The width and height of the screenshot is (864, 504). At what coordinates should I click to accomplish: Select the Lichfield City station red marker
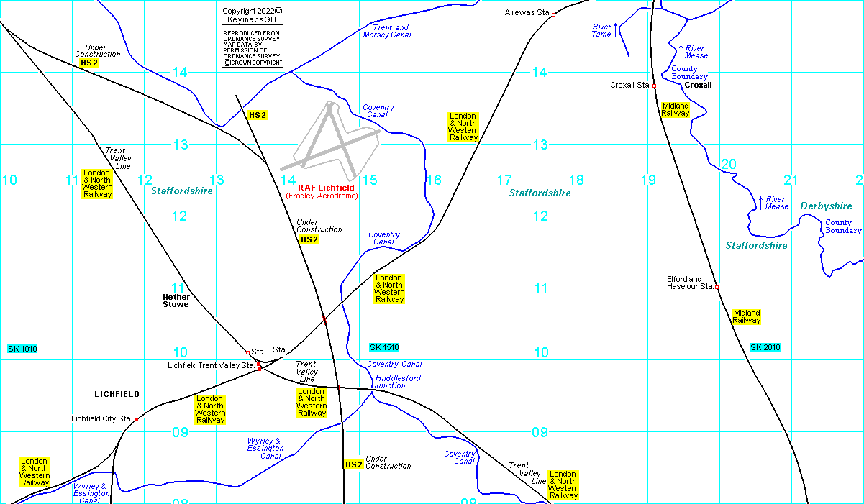coord(136,419)
